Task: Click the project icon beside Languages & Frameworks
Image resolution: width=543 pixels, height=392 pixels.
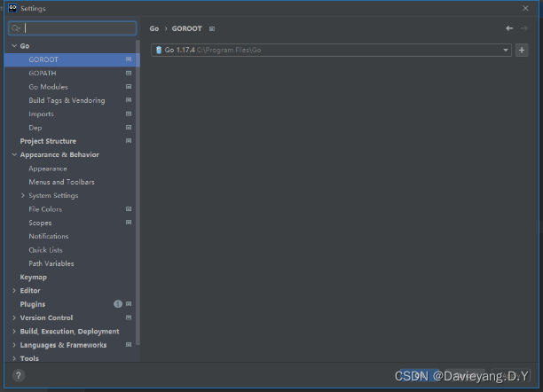Action: pos(129,345)
